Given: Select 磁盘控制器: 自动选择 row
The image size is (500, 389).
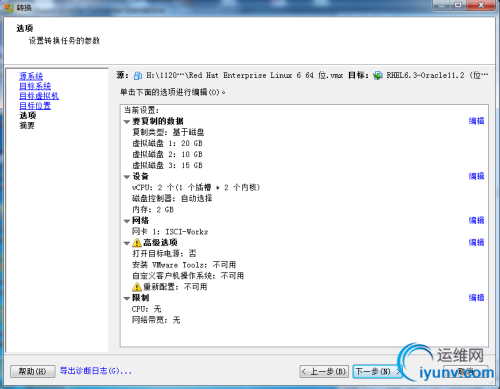Looking at the screenshot, I should pyautogui.click(x=172, y=198).
